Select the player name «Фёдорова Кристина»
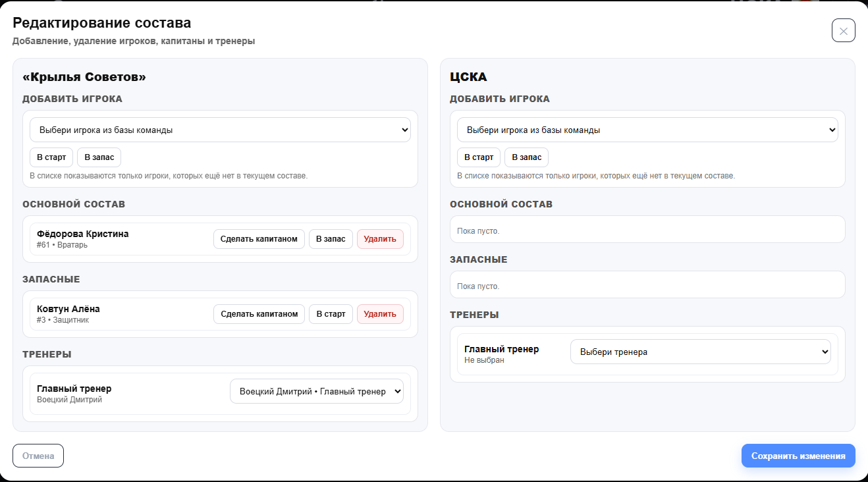 (83, 234)
